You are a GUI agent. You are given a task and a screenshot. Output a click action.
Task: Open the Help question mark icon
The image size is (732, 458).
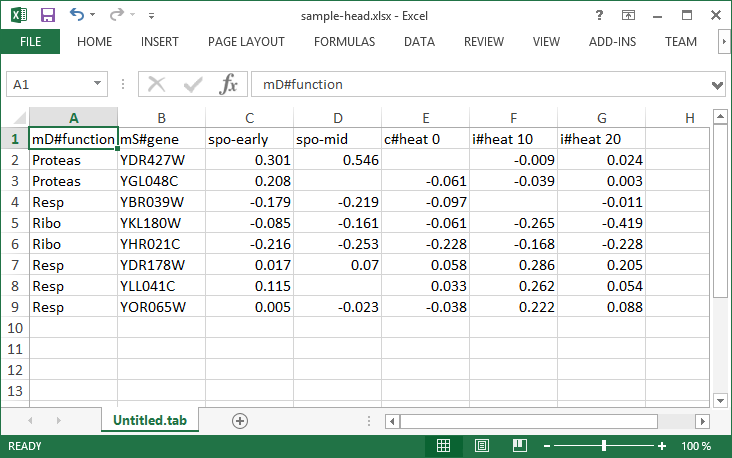[x=598, y=16]
